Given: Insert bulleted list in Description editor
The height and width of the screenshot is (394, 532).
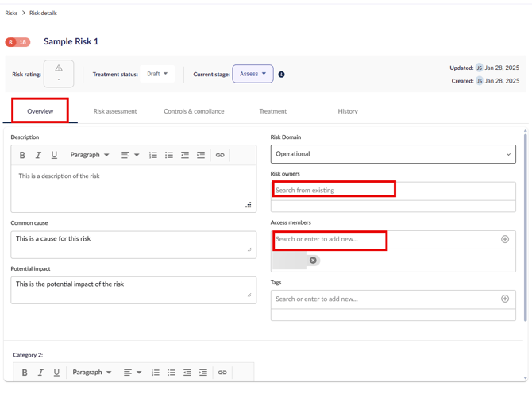Looking at the screenshot, I should pos(169,155).
